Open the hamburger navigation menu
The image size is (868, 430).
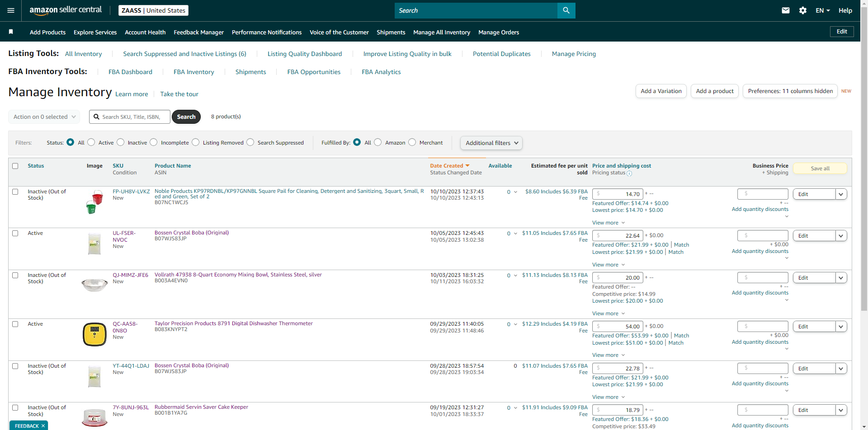11,10
